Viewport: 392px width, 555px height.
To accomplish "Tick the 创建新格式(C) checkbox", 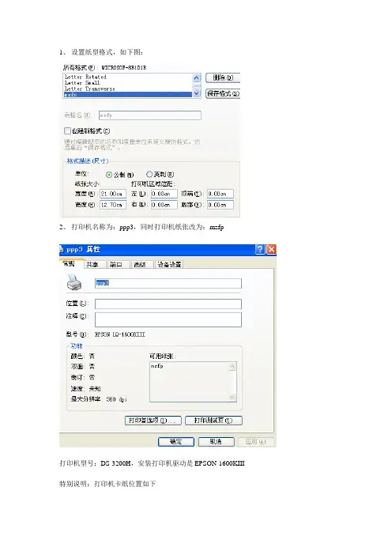I will (67, 131).
